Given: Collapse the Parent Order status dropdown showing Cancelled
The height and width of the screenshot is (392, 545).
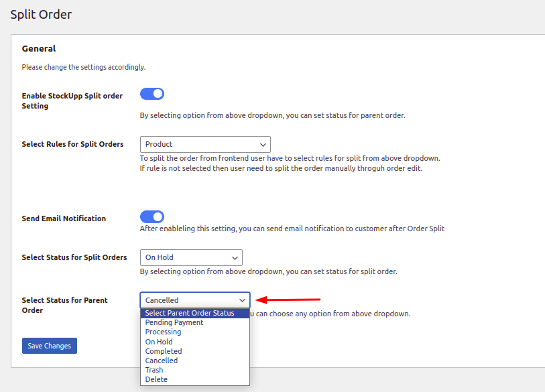Looking at the screenshot, I should click(x=195, y=300).
